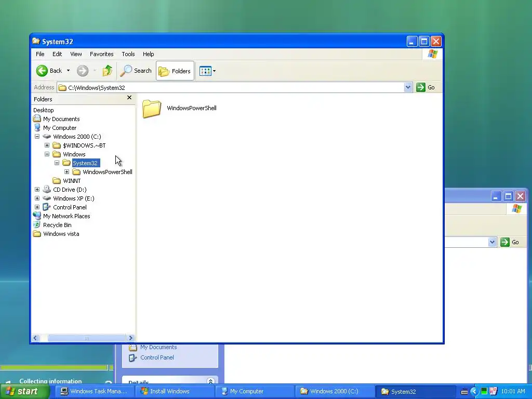Click the folder tree horizontal scrollbar thumb
Viewport: 532px width, 399px height.
[x=87, y=338]
